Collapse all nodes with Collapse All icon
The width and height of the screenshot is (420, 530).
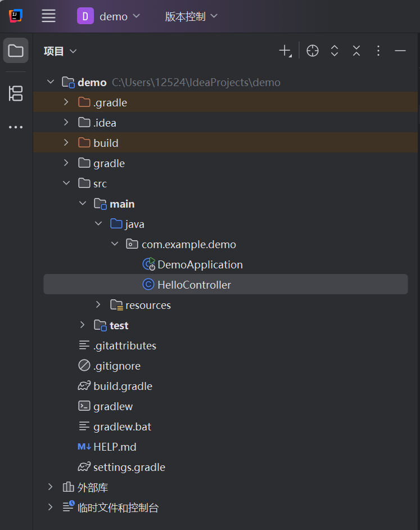click(356, 51)
